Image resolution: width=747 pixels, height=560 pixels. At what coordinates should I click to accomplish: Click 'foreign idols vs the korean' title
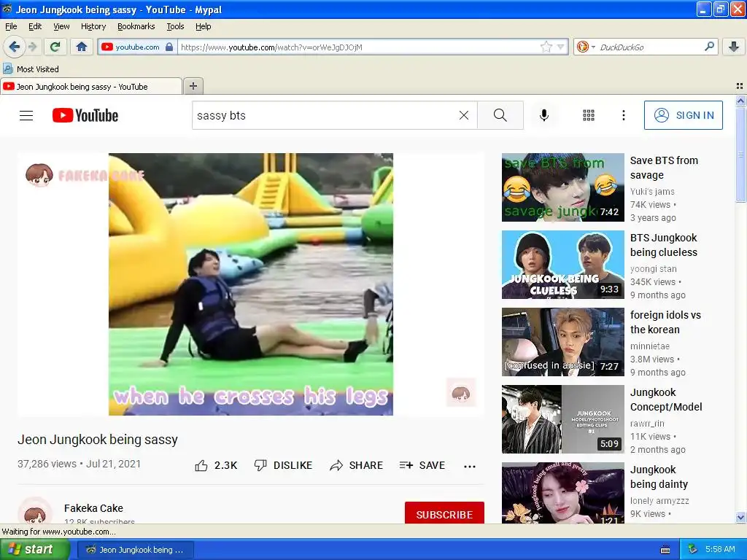(665, 322)
